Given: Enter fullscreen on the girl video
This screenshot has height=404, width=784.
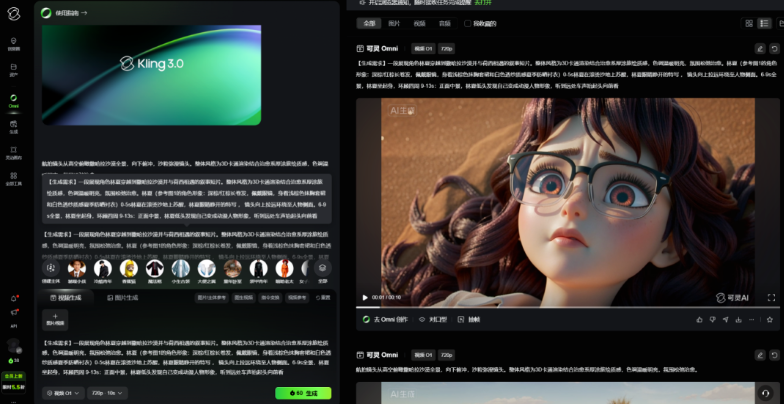Looking at the screenshot, I should pos(771,298).
